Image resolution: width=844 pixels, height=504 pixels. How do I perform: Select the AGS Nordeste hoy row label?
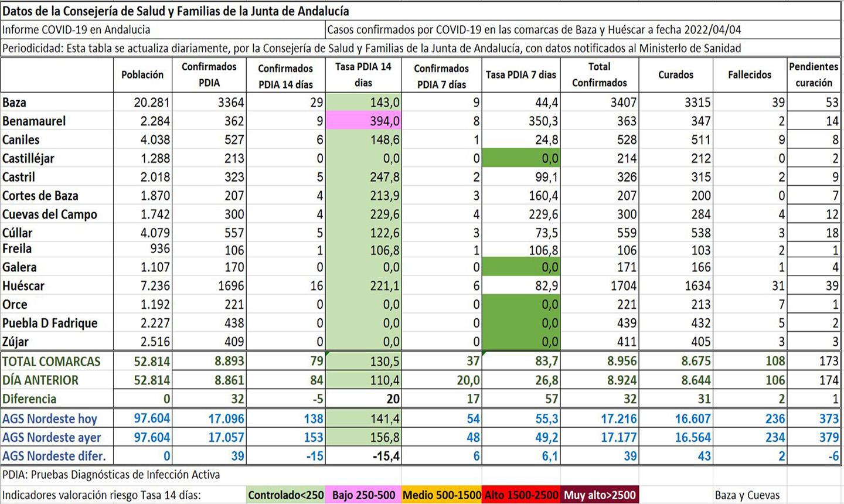pos(50,419)
